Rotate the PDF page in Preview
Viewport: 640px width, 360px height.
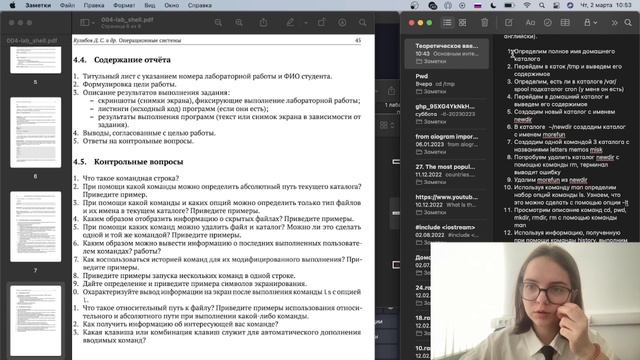click(322, 23)
